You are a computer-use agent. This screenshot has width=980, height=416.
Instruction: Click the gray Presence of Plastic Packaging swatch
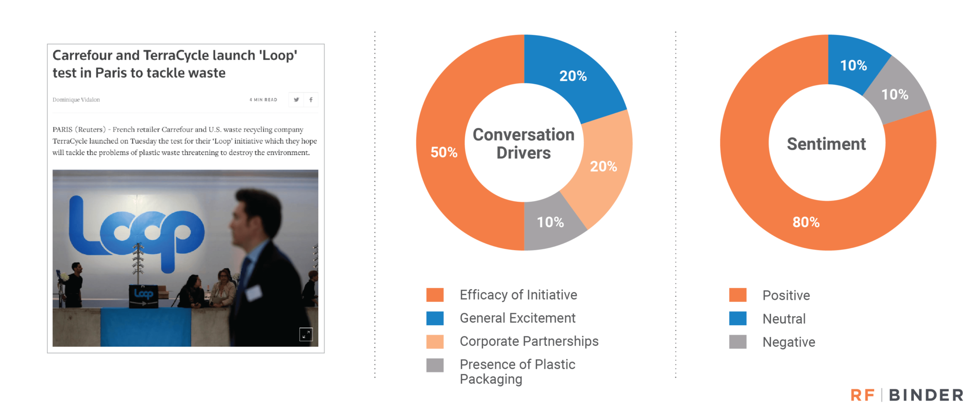pos(435,365)
